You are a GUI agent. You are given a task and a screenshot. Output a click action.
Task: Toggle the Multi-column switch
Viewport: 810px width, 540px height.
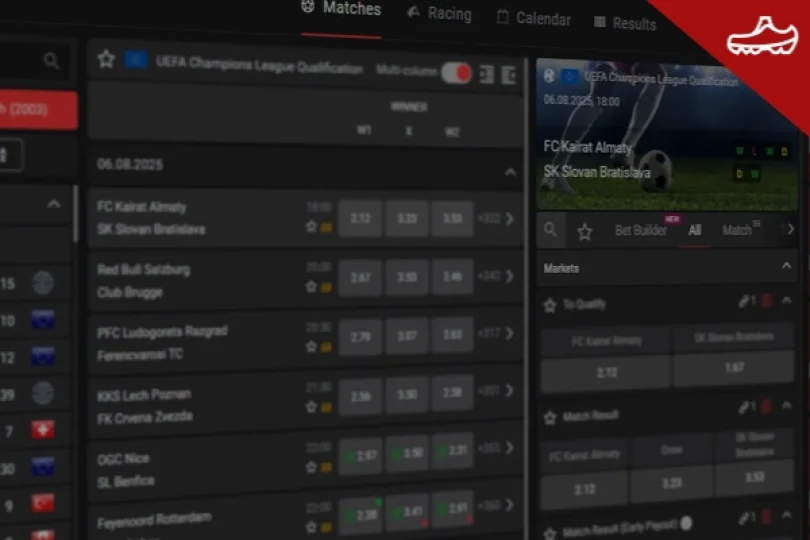pos(456,73)
